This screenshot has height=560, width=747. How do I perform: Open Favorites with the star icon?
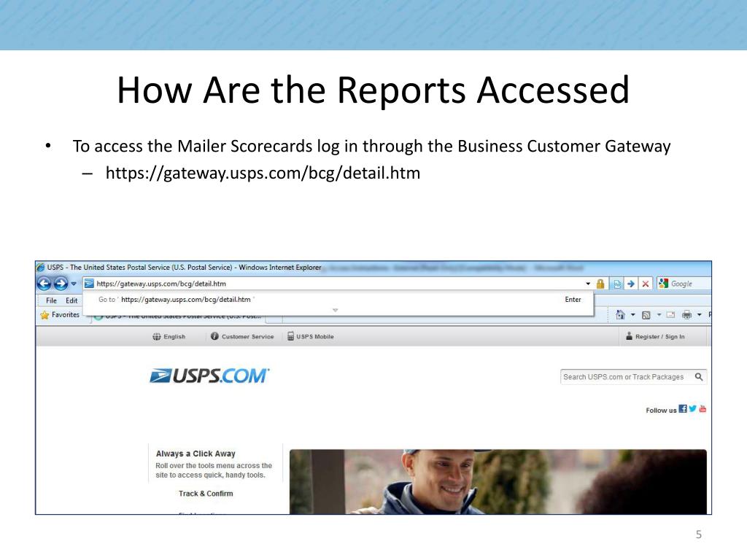coord(60,315)
